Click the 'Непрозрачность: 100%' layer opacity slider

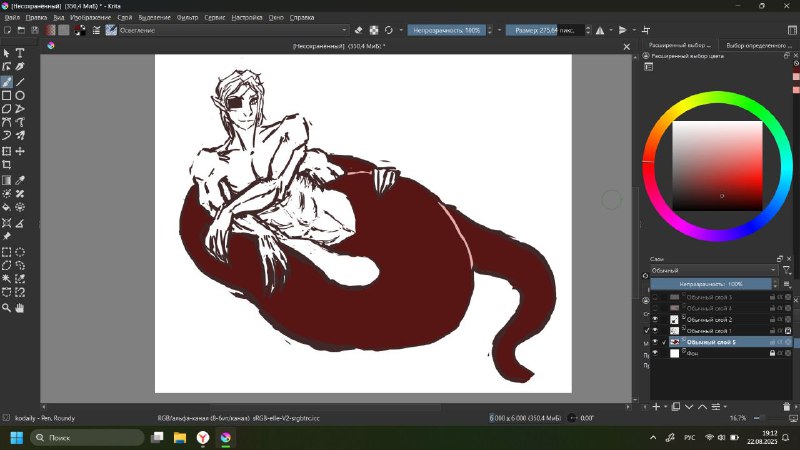[x=711, y=284]
